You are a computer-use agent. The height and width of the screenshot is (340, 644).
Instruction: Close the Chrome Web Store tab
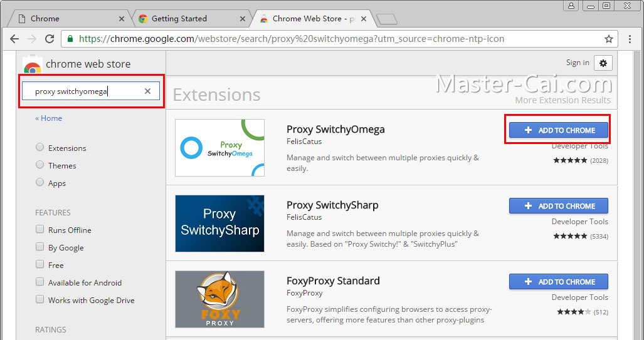364,19
